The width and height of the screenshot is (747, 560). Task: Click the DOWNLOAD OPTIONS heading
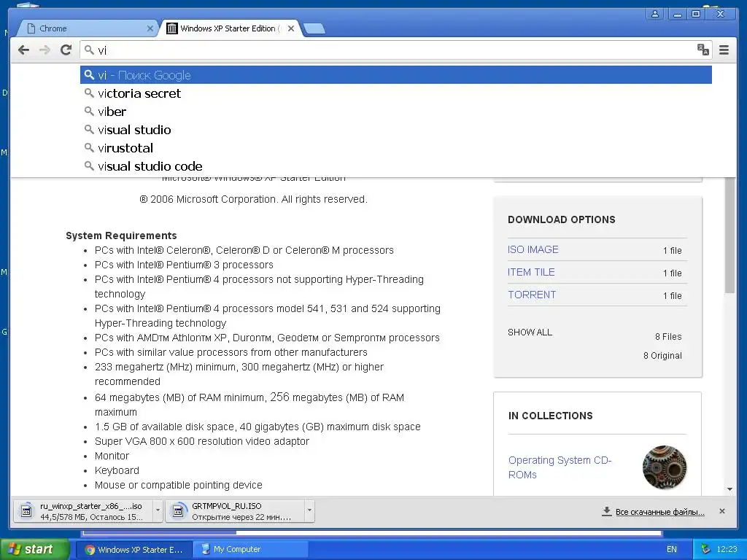pos(561,219)
